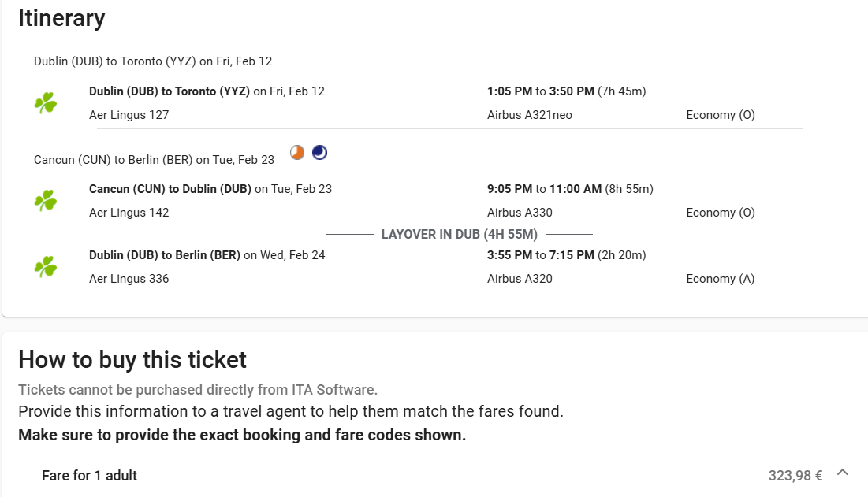Click the Cancun (CUN) to Berlin (BER) slice heading
Screen dimensions: 868x497
(154, 160)
